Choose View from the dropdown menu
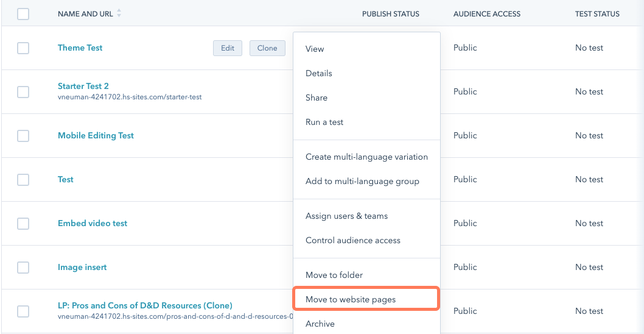Viewport: 644px width, 334px height. coord(315,49)
